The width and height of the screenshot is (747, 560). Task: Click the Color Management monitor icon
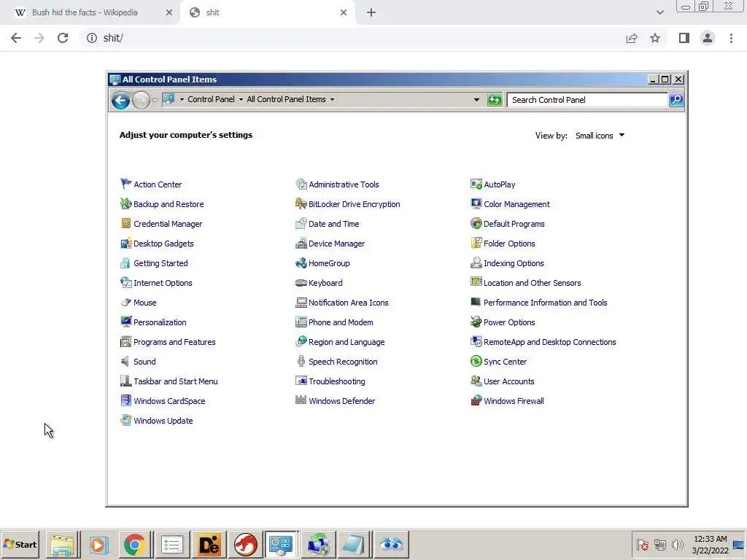click(x=476, y=204)
